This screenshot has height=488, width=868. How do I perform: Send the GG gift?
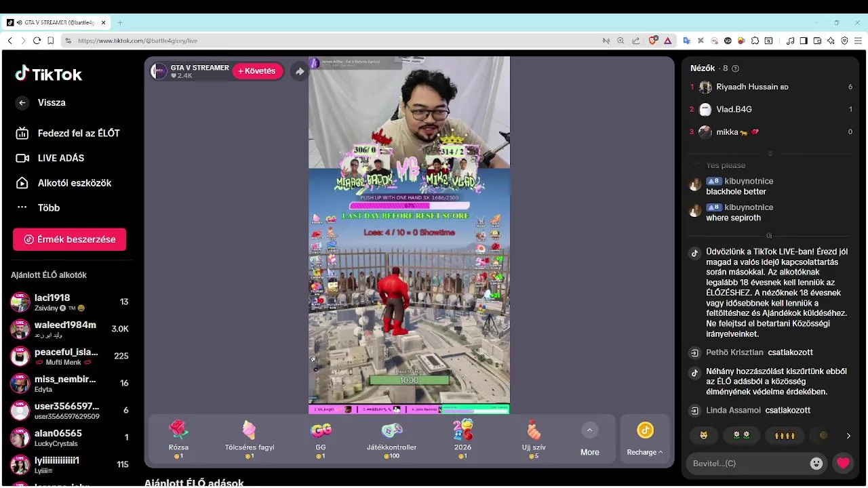click(x=321, y=439)
